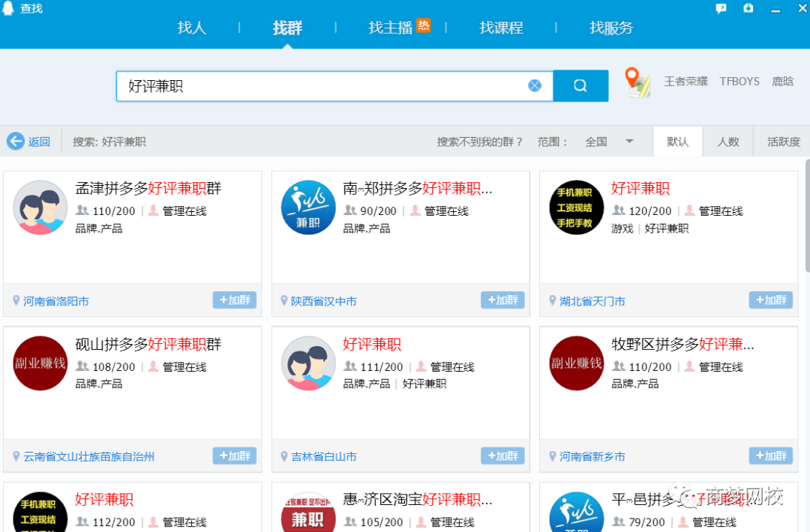Screen dimensions: 810x532
Task: Sort results by 人数
Action: point(727,142)
